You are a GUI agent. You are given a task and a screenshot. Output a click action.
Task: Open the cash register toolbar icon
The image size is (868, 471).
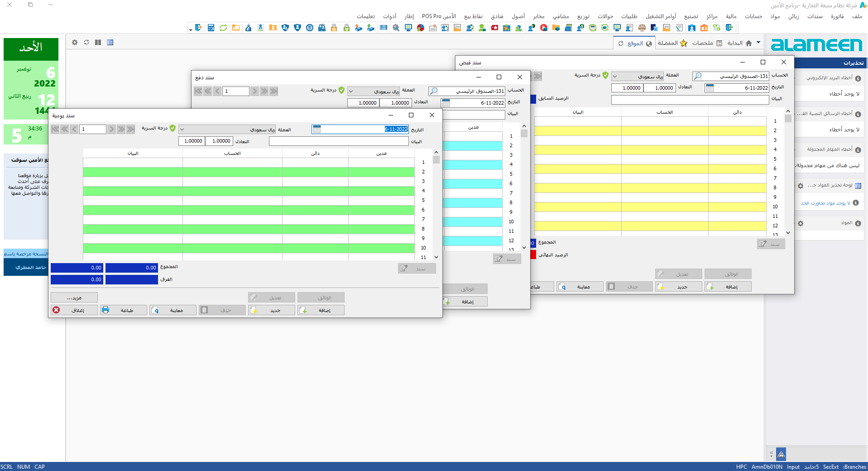(x=321, y=28)
